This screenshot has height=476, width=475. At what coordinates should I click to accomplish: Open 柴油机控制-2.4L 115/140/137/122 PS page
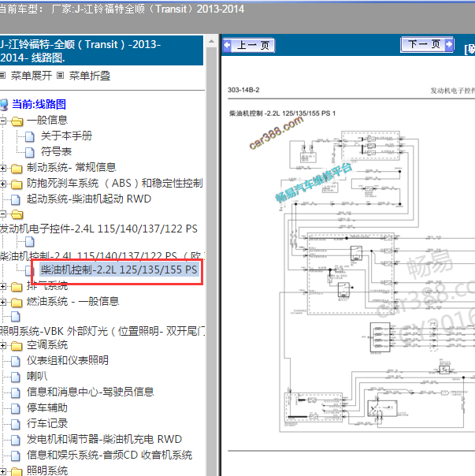(x=102, y=256)
